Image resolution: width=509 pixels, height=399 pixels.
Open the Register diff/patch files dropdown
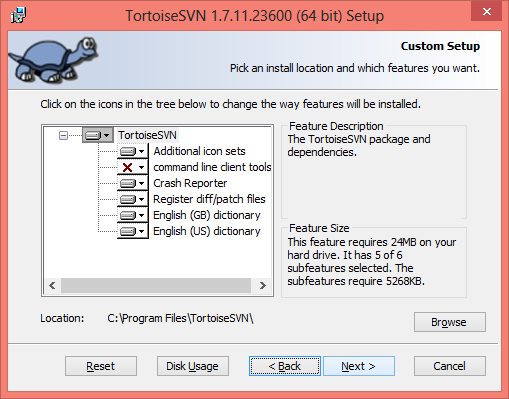click(133, 199)
